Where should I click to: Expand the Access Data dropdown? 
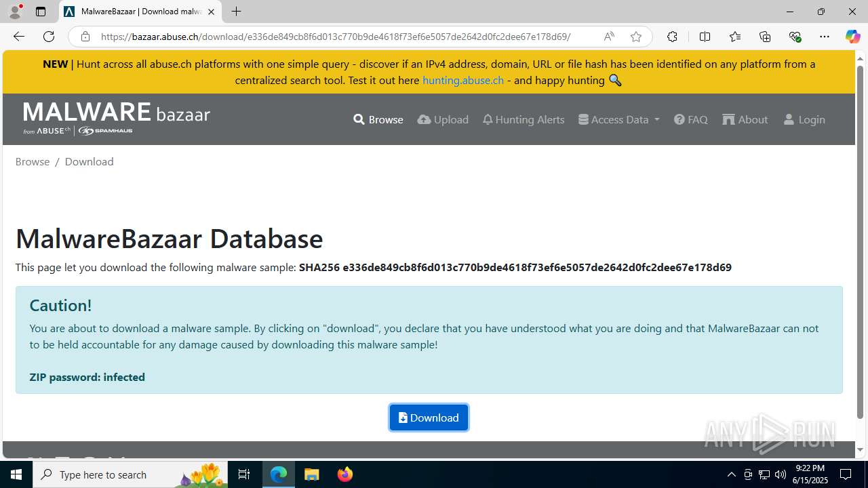[619, 119]
